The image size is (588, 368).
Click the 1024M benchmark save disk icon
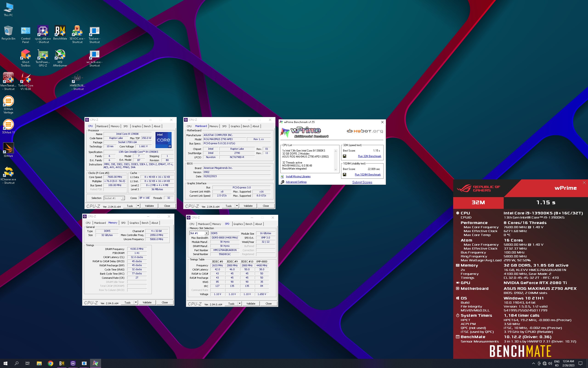pyautogui.click(x=344, y=175)
